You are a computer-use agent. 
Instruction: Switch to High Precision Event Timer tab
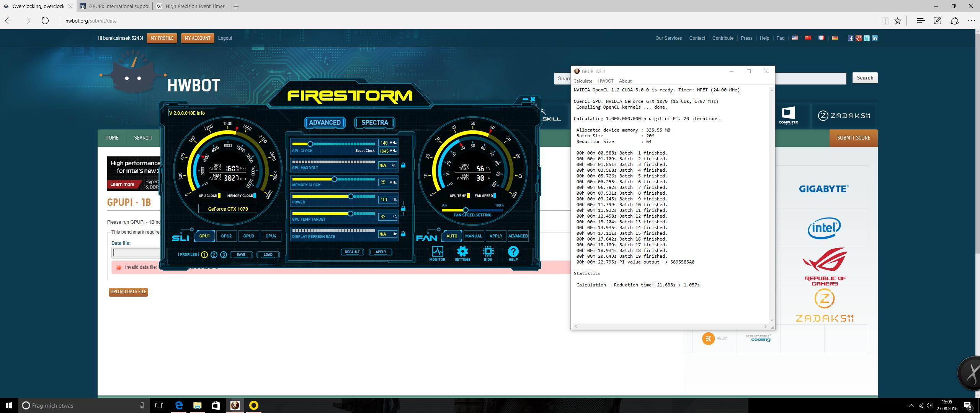(191, 6)
